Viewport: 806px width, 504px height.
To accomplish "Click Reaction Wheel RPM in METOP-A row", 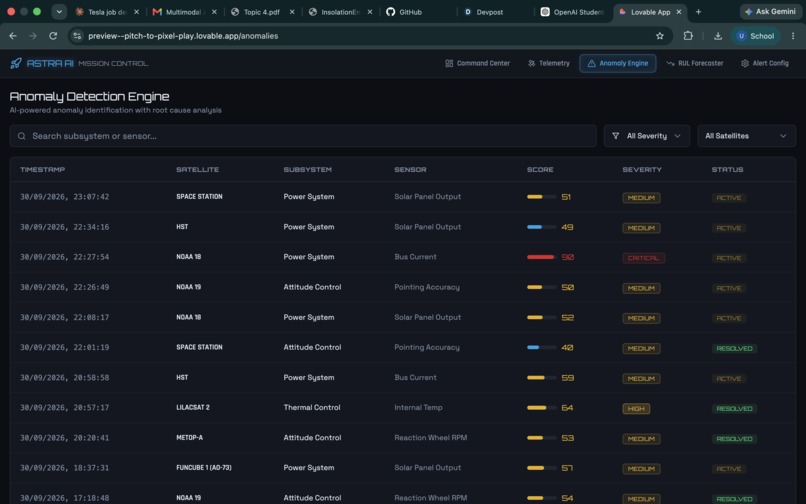I will 430,438.
